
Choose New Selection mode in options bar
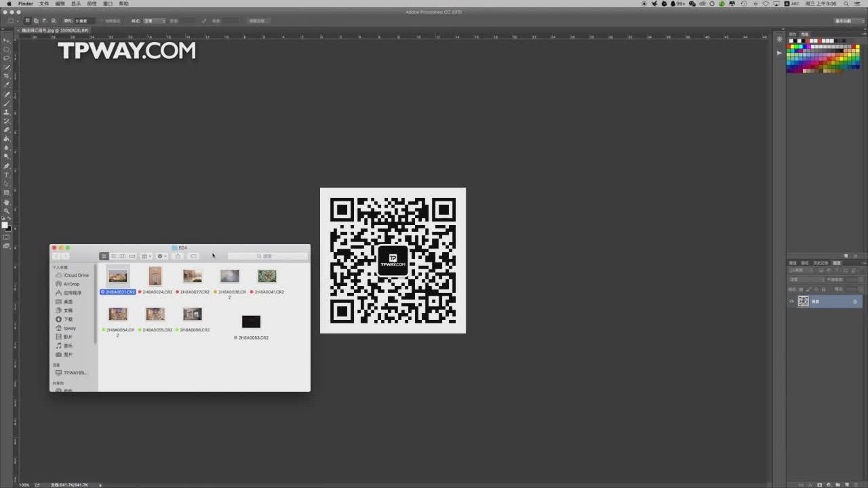tap(27, 21)
